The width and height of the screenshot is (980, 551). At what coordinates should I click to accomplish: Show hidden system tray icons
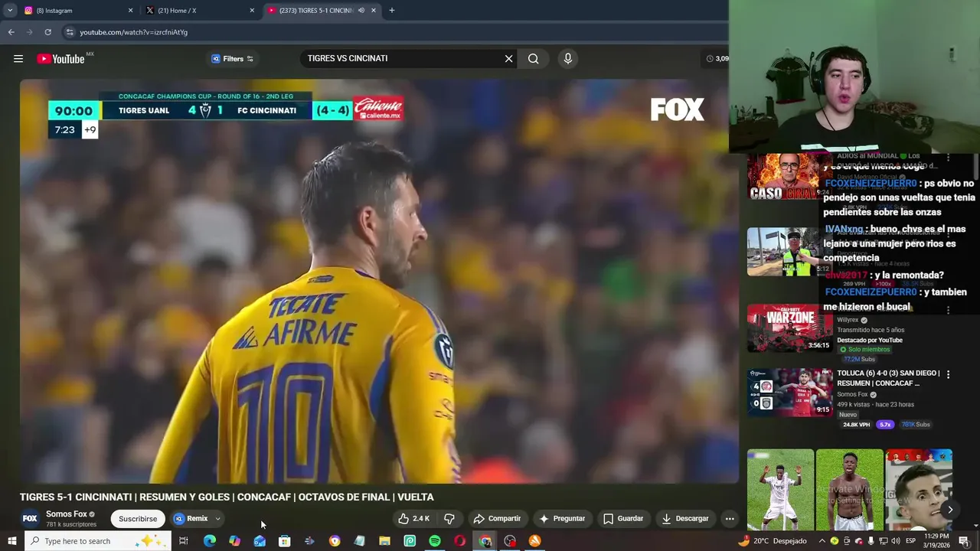pos(822,541)
